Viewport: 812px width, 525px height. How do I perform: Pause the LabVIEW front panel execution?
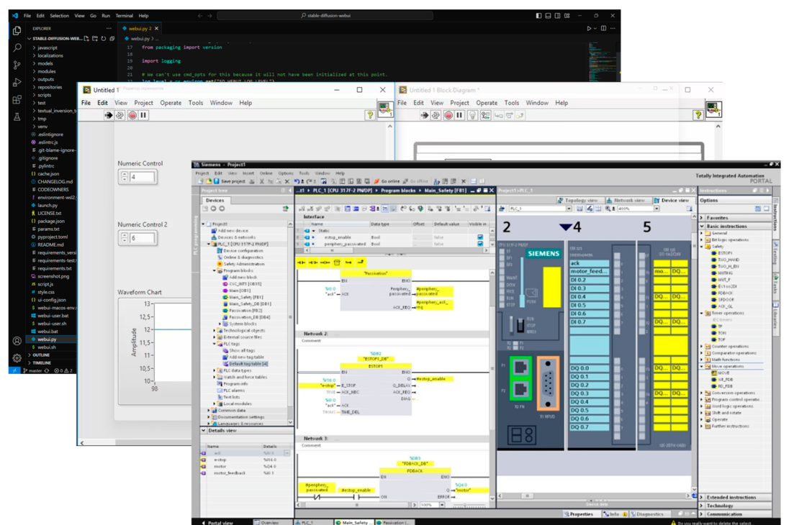click(x=144, y=115)
